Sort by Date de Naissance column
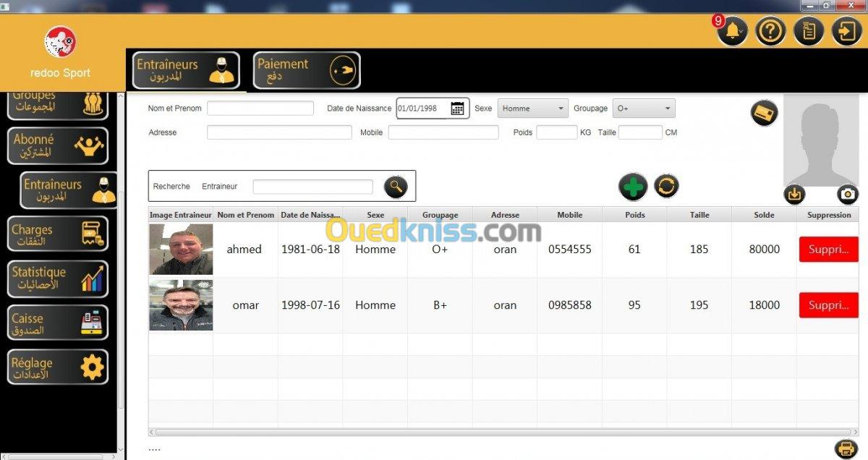This screenshot has width=868, height=460. (x=310, y=215)
